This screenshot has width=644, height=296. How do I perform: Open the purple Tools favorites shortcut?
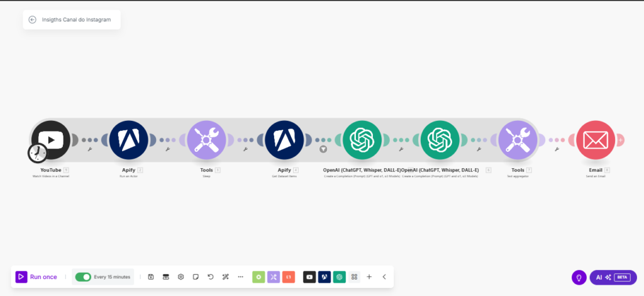pyautogui.click(x=274, y=276)
